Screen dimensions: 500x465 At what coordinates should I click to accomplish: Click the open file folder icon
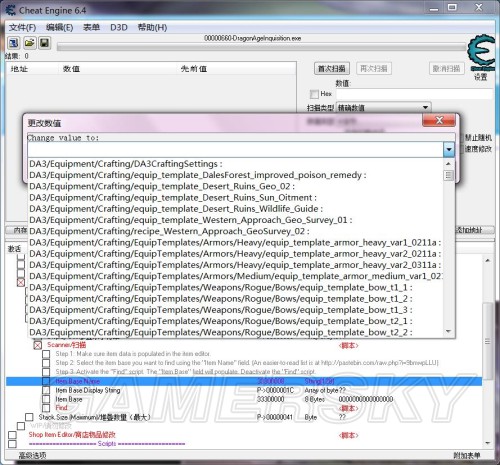point(29,43)
